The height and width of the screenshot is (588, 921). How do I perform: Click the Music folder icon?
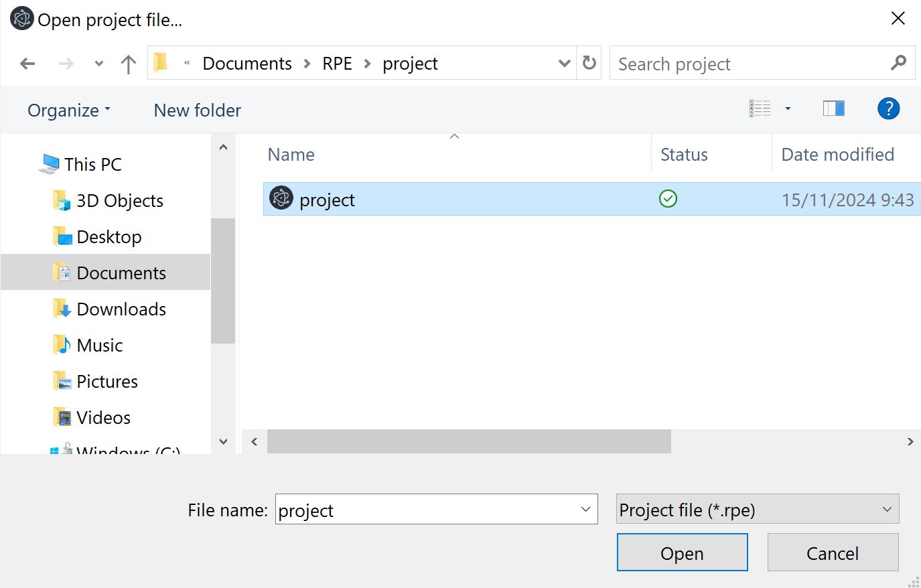pos(62,345)
